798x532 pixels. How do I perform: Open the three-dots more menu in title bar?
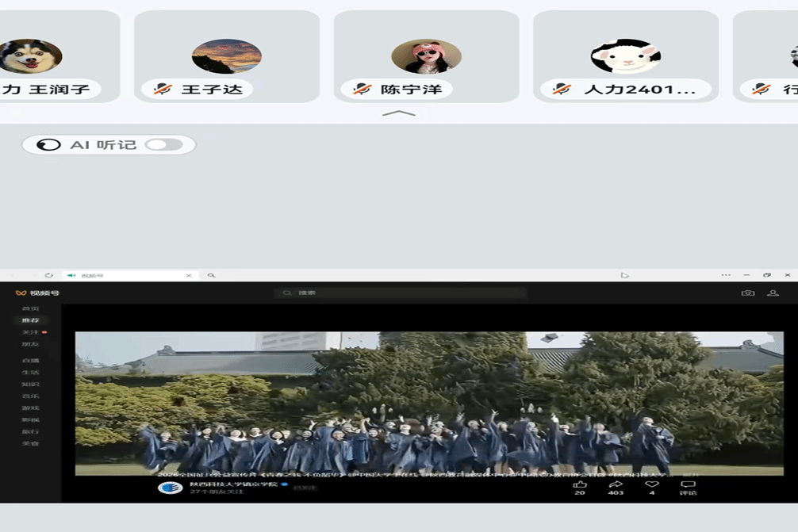726,275
